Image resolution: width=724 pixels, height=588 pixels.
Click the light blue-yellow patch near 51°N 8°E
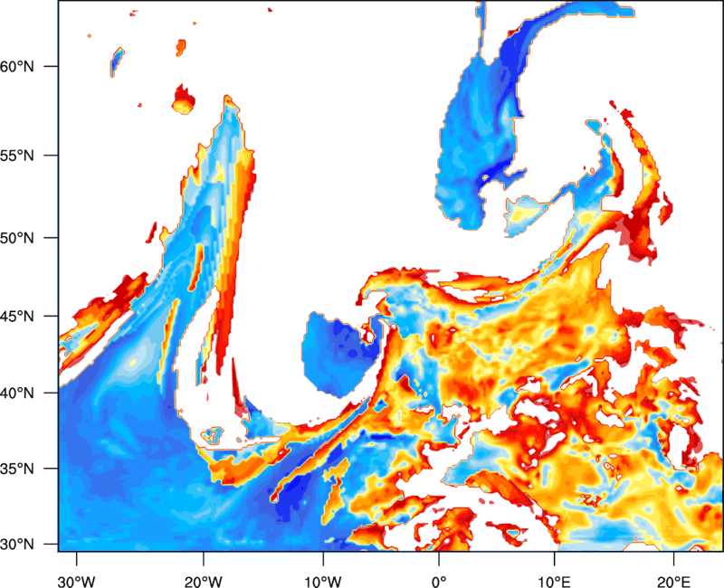pyautogui.click(x=526, y=215)
